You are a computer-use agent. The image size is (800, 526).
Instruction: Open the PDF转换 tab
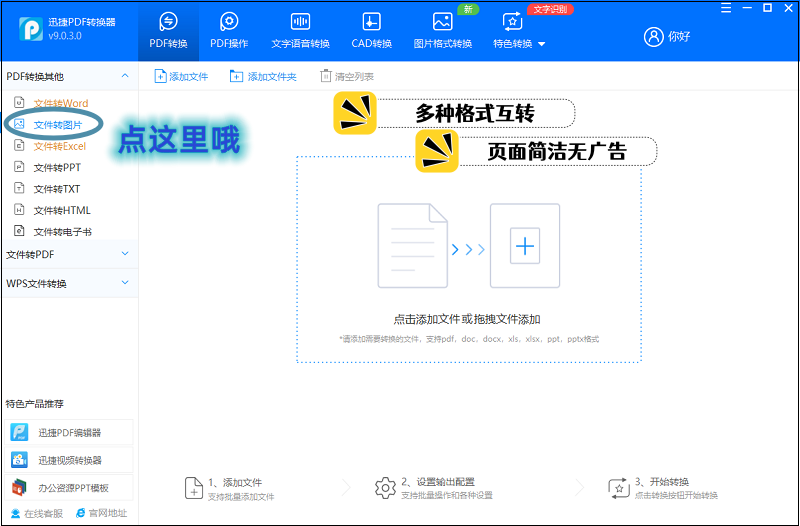click(x=168, y=31)
